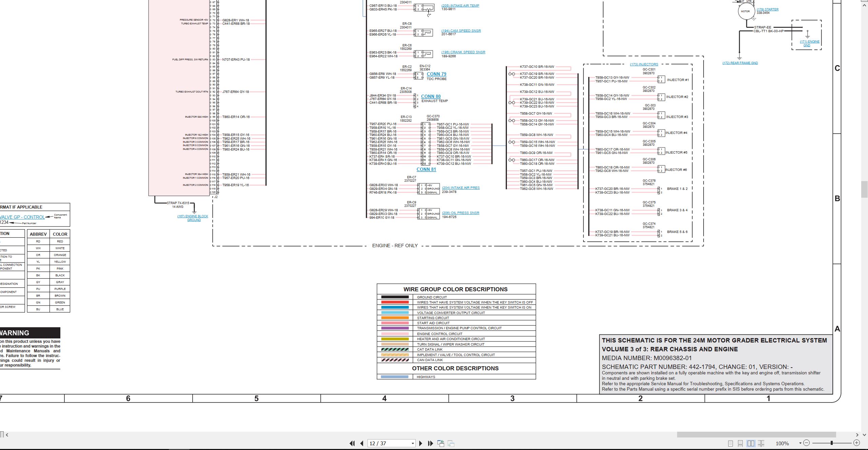This screenshot has height=450, width=868.
Task: Click the EXHAUST TEMP label
Action: [x=434, y=101]
